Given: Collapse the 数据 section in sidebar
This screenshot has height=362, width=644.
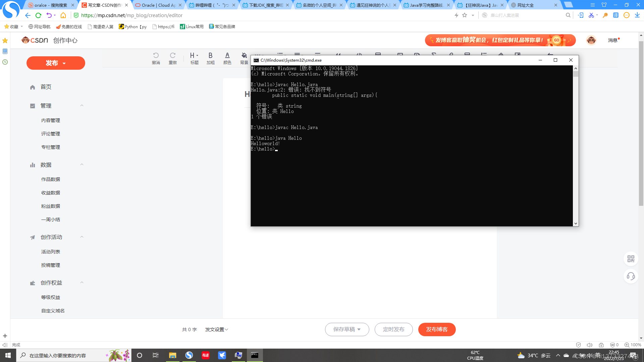Looking at the screenshot, I should pyautogui.click(x=82, y=165).
